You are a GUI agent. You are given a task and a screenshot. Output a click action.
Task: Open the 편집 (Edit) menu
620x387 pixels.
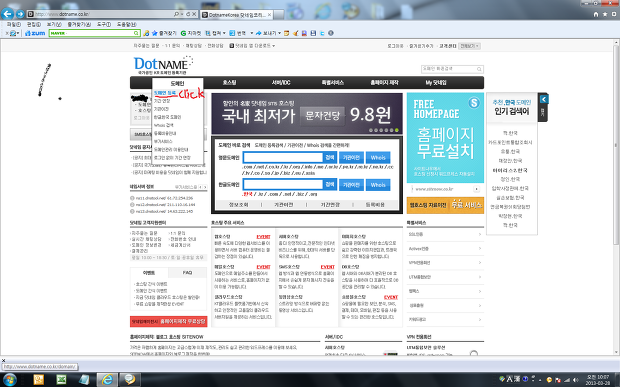(x=34, y=25)
